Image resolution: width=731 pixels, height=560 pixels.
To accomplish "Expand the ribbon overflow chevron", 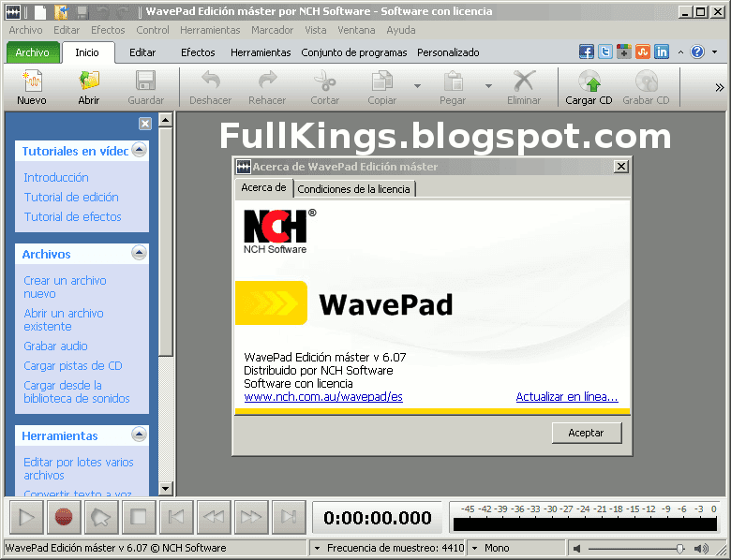I will click(720, 88).
